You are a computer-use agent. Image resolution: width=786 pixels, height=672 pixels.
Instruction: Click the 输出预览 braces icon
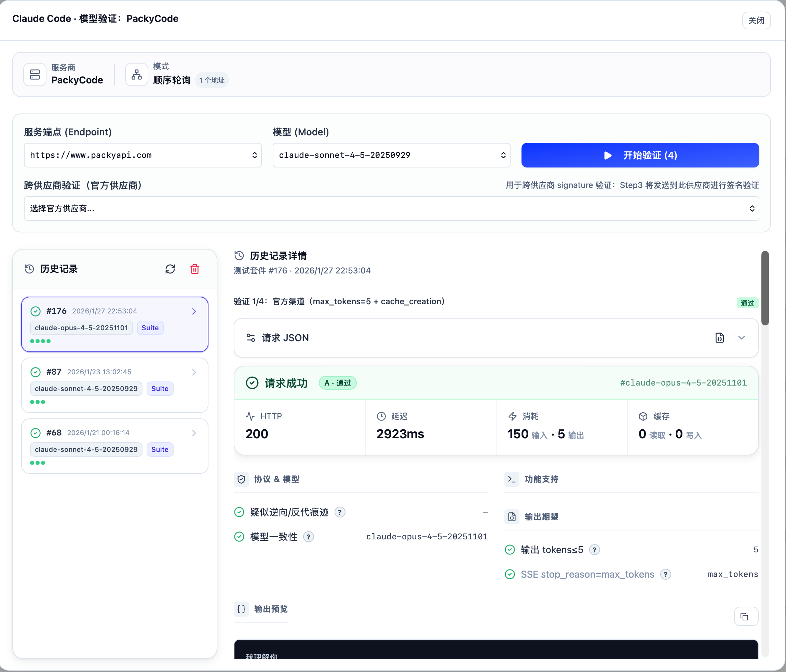pos(241,609)
